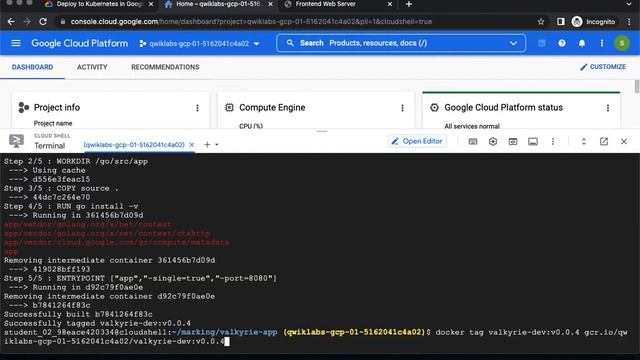The height and width of the screenshot is (360, 640).
Task: Click the Google Cloud Platform status title
Action: (503, 107)
